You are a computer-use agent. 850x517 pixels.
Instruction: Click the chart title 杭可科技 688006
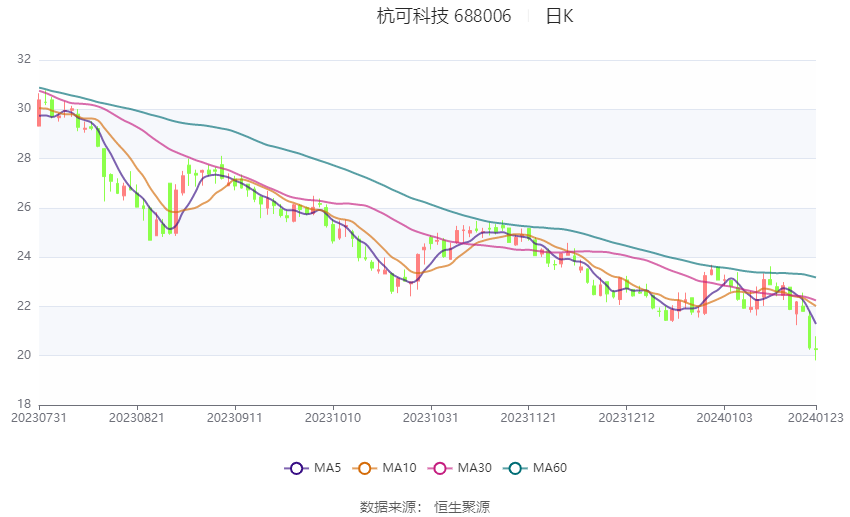(x=443, y=16)
